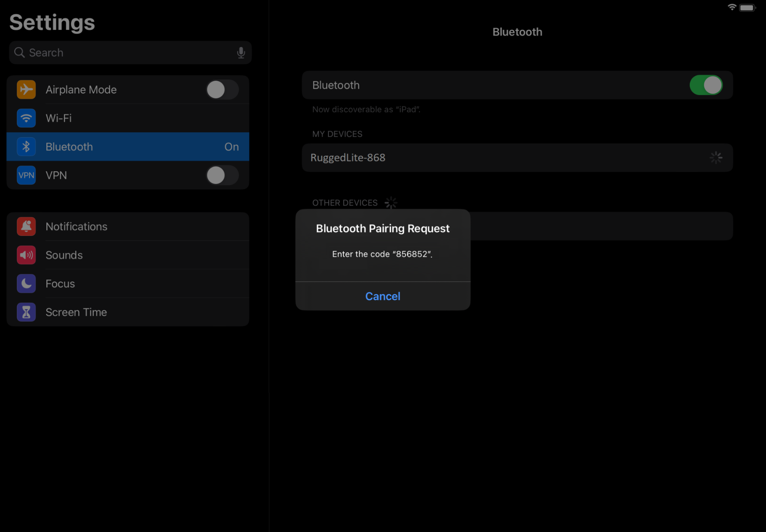766x532 pixels.
Task: Click the Settings search field
Action: [126, 52]
